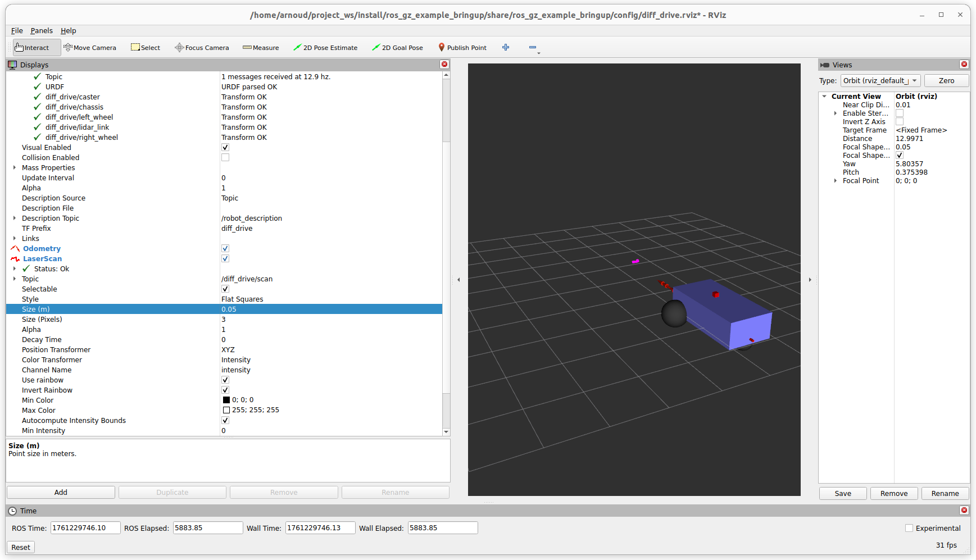976x560 pixels.
Task: Activate the 2D Pose Estimate tool
Action: [x=325, y=48]
